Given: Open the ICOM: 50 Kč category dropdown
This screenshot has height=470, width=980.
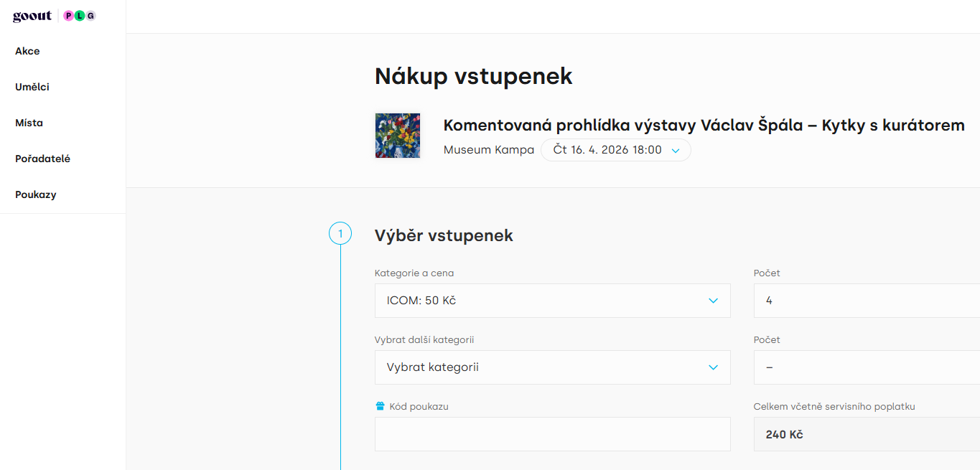Looking at the screenshot, I should pos(552,301).
